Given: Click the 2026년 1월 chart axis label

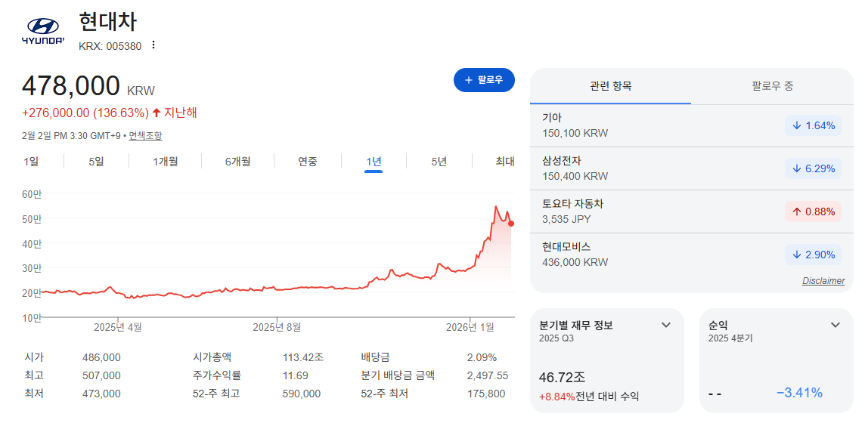Looking at the screenshot, I should click(470, 327).
